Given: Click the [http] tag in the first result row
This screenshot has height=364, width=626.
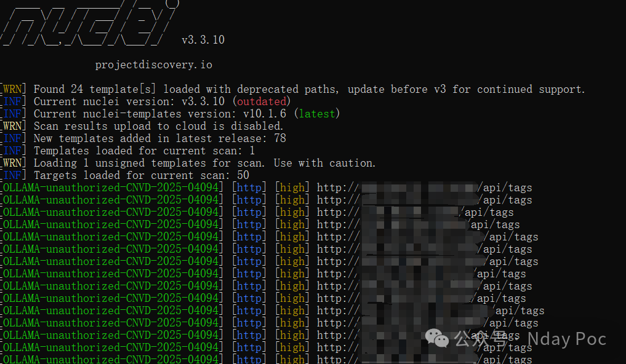Looking at the screenshot, I should (x=249, y=188).
